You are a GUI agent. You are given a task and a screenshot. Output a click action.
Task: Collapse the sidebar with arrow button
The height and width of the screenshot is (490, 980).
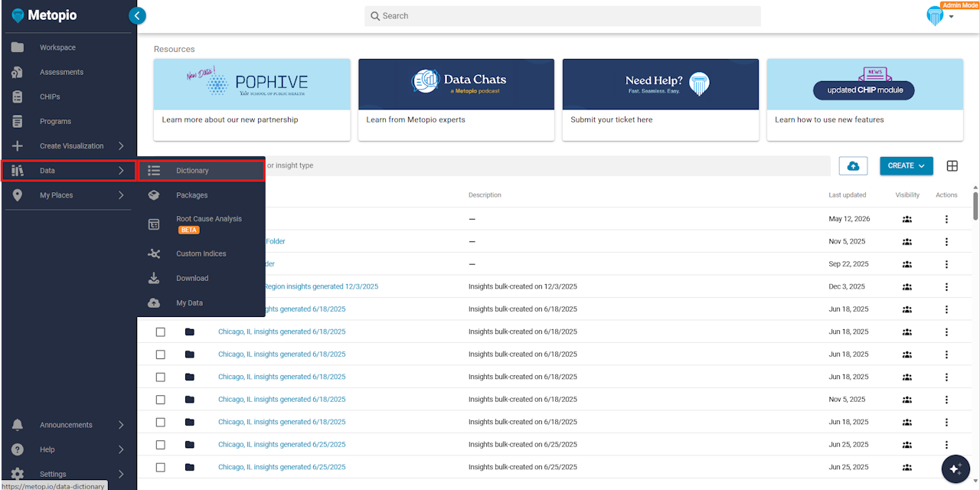tap(137, 15)
